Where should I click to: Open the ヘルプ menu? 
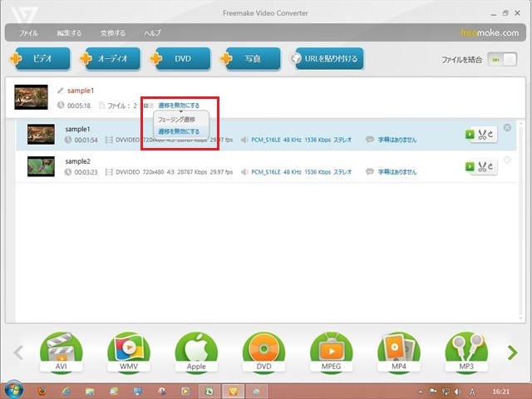point(152,33)
